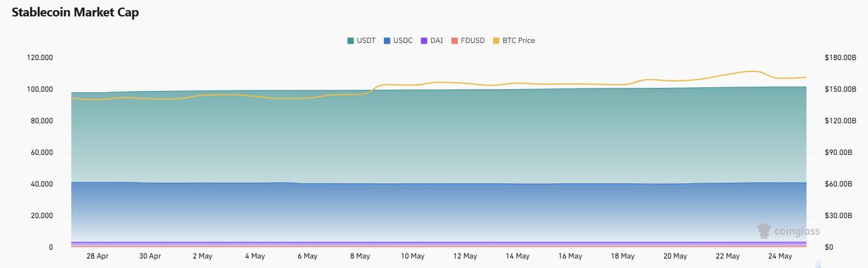This screenshot has width=868, height=268.
Task: Select the 28 Apr date label
Action: (x=97, y=256)
